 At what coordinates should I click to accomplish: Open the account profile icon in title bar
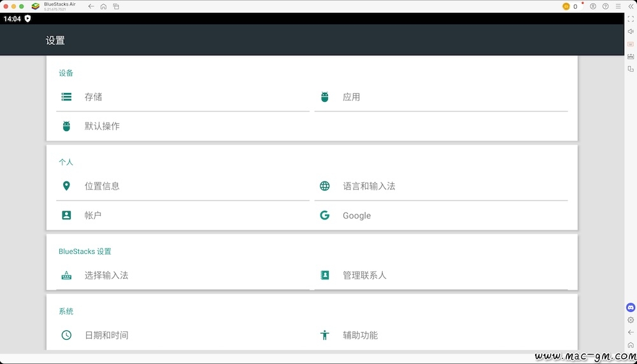point(593,6)
